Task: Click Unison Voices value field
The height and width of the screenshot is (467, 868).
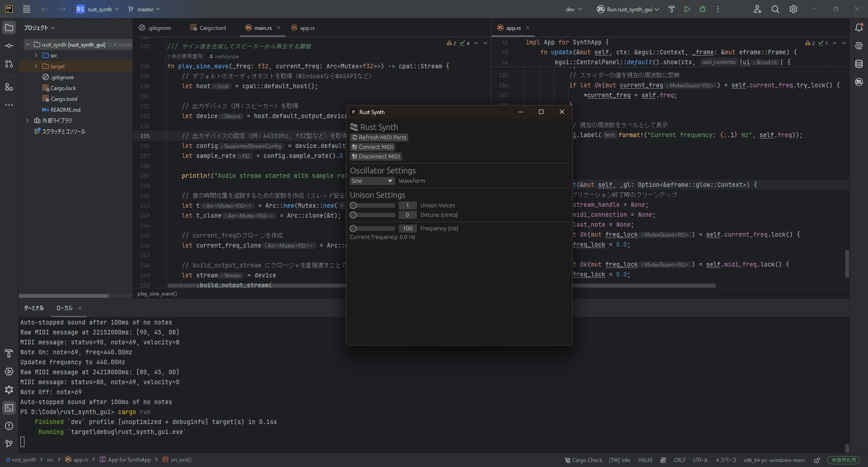Action: coord(407,205)
